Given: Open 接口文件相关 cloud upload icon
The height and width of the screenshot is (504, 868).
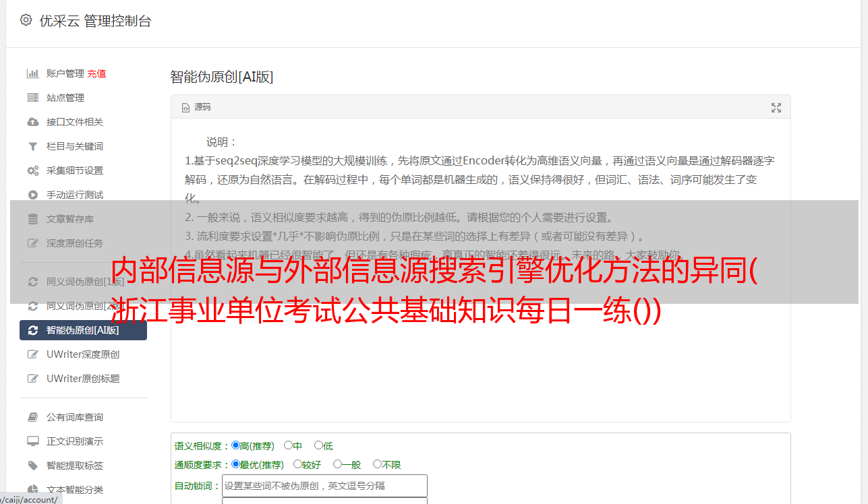Looking at the screenshot, I should pyautogui.click(x=32, y=122).
